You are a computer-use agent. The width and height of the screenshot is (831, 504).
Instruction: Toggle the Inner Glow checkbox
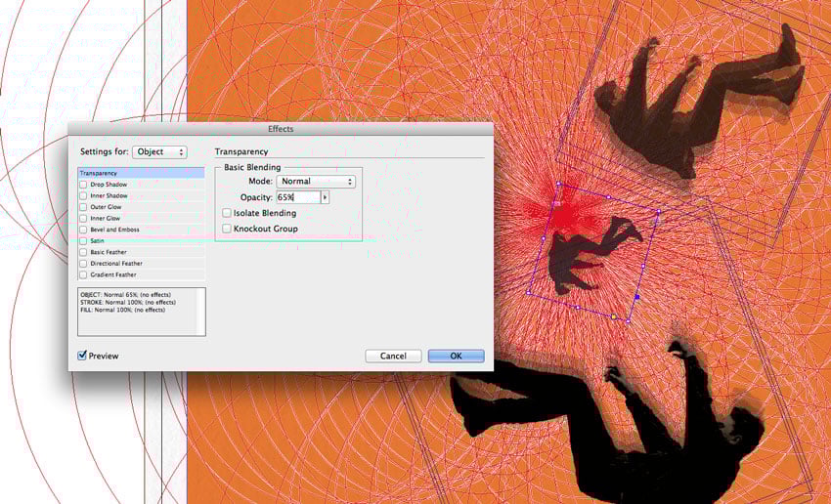83,219
